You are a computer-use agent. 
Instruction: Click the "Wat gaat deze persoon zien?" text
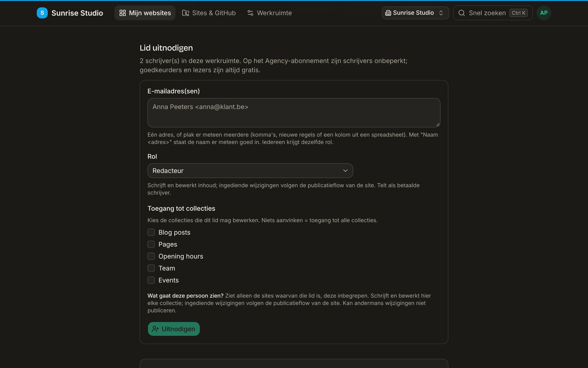[x=185, y=296]
